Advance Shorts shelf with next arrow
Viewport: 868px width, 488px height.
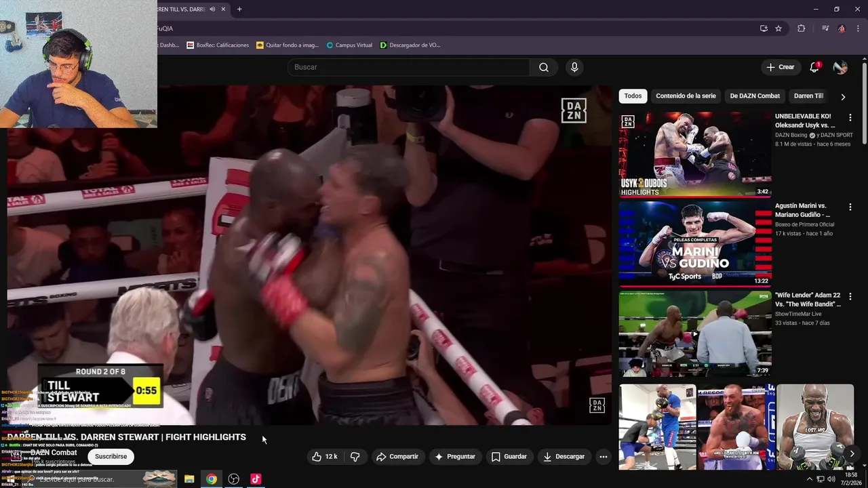(852, 454)
